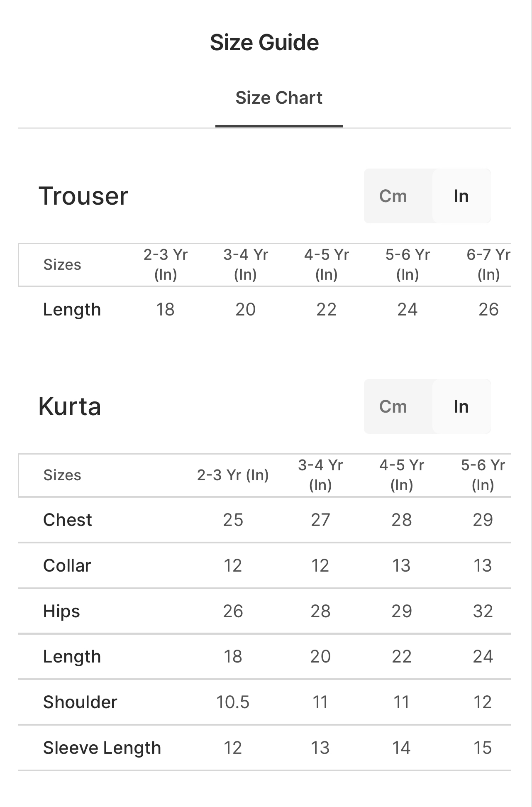The height and width of the screenshot is (807, 532).
Task: Open the Size Chart tab
Action: click(279, 98)
